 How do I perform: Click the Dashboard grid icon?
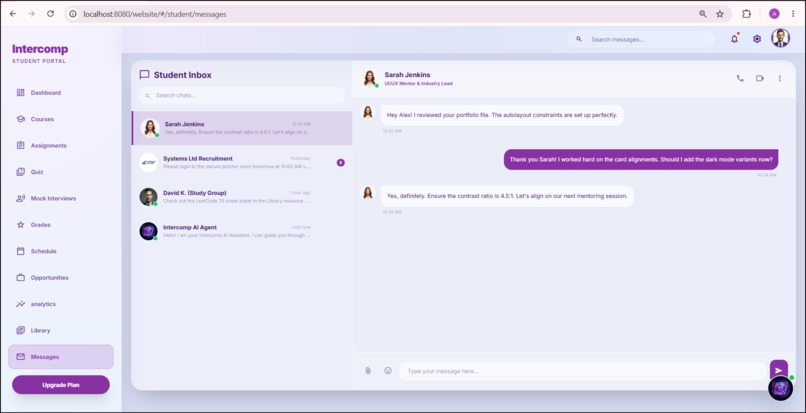(x=21, y=93)
